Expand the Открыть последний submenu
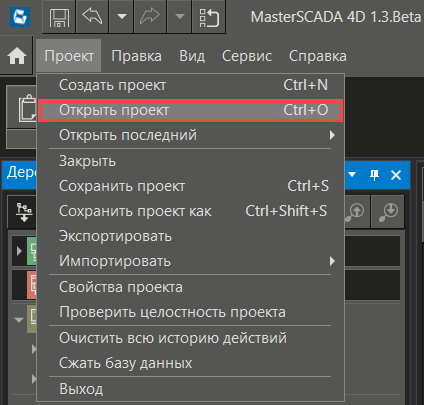This screenshot has width=424, height=405. pos(191,135)
